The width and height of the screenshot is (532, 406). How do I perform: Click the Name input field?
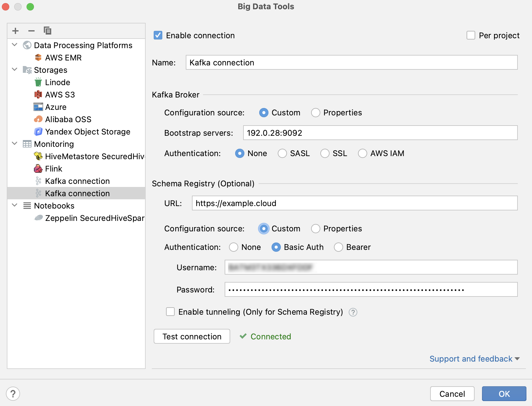tap(352, 62)
